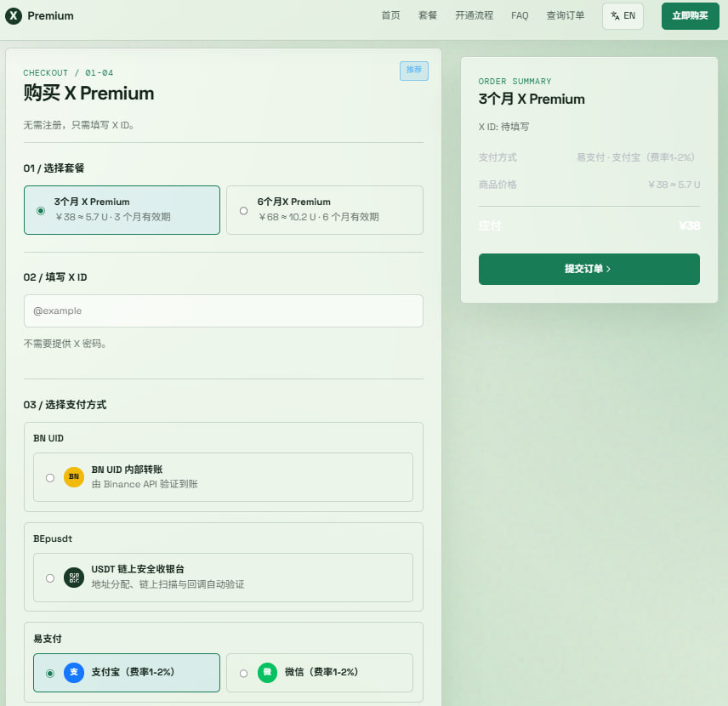This screenshot has width=728, height=706.
Task: Click the 立即购买 button
Action: [x=690, y=16]
